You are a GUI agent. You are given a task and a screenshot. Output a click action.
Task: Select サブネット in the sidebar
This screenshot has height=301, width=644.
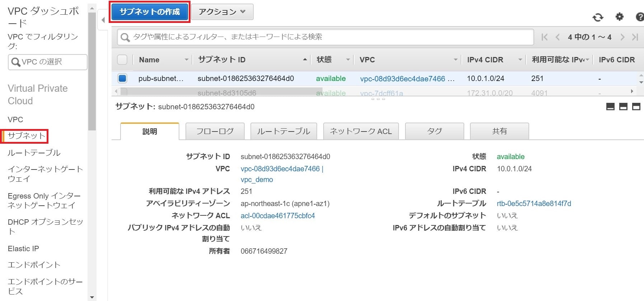click(27, 136)
